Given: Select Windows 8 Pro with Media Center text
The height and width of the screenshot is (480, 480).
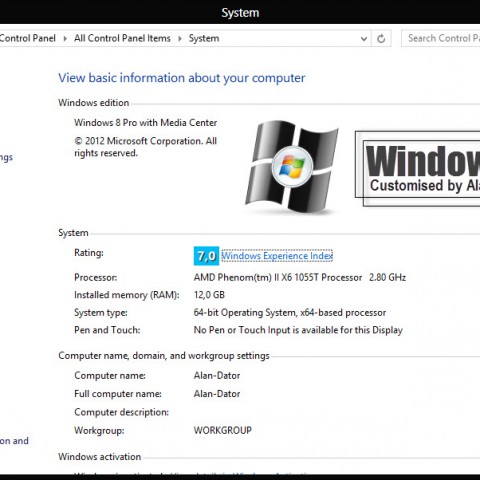Looking at the screenshot, I should click(146, 123).
